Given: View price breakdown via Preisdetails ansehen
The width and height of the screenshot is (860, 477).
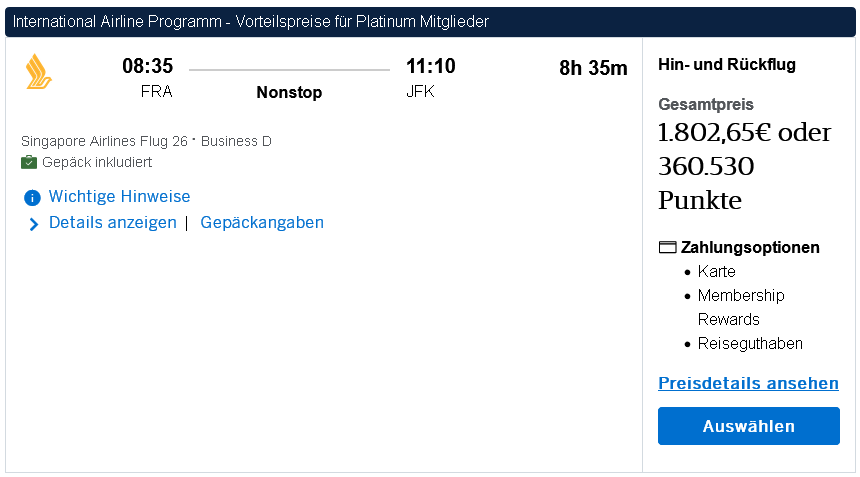Looking at the screenshot, I should point(748,384).
